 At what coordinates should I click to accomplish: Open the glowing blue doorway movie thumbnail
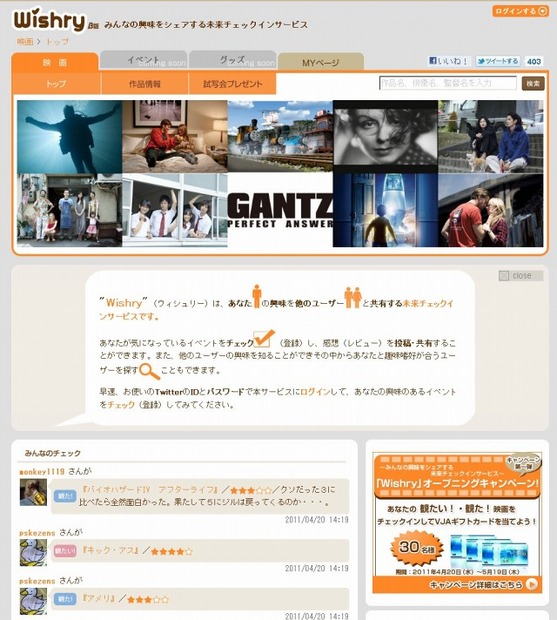(385, 210)
